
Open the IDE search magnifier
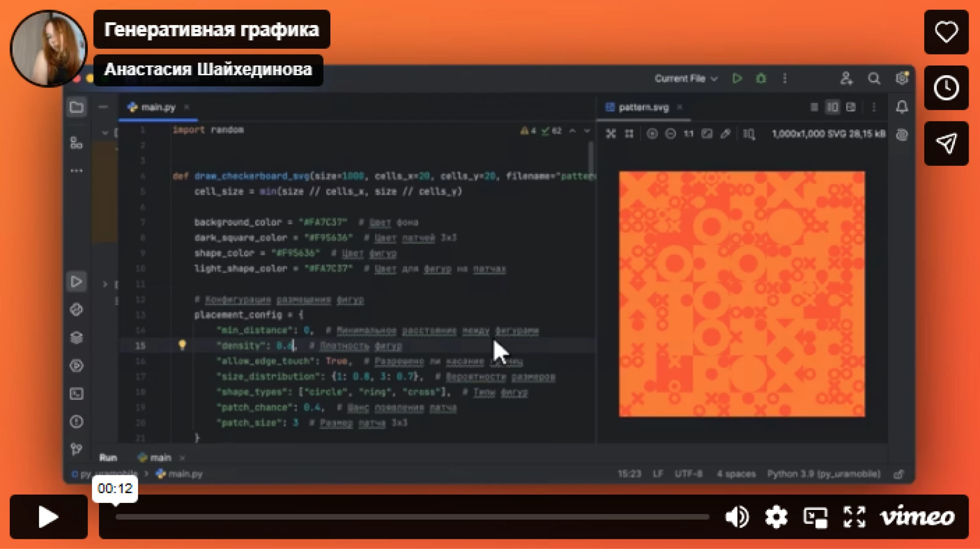[874, 79]
